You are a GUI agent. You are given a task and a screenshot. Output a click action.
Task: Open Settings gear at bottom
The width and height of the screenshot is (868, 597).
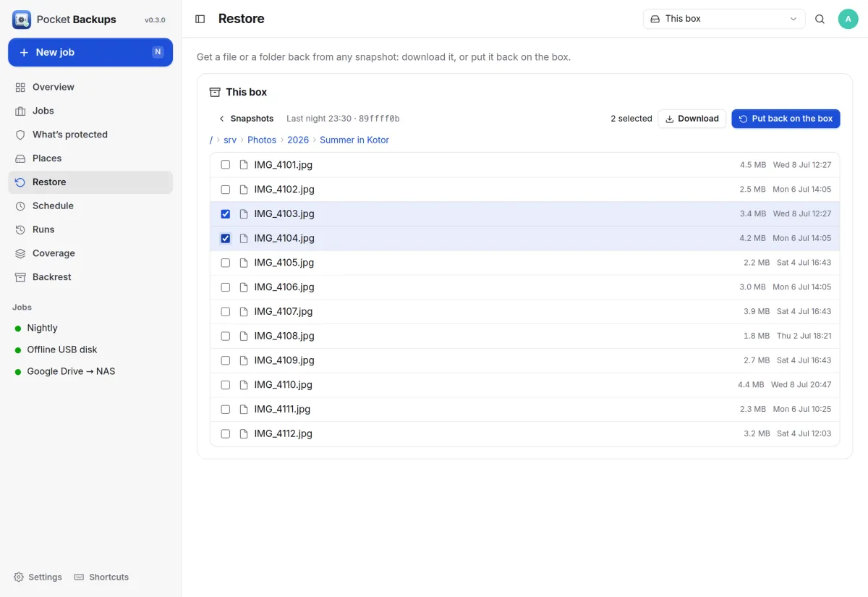pyautogui.click(x=19, y=577)
